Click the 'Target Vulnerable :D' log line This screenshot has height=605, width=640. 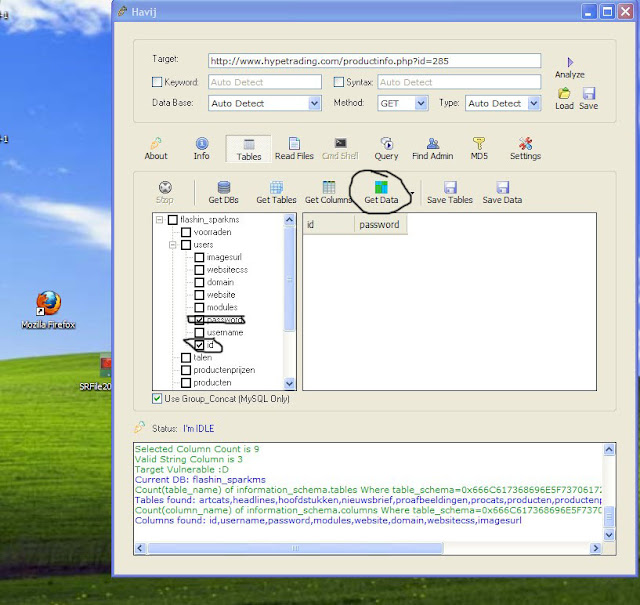click(x=182, y=469)
